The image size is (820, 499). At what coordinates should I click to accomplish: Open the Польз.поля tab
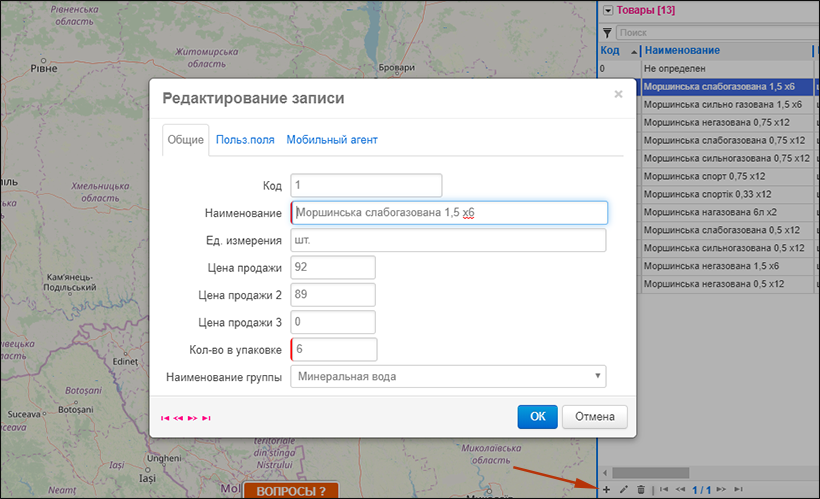click(x=245, y=140)
